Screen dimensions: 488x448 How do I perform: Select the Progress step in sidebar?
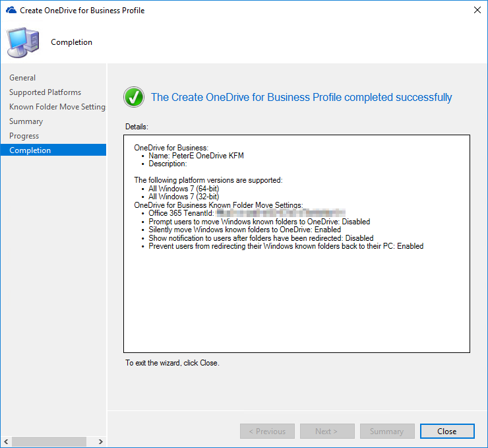click(24, 136)
